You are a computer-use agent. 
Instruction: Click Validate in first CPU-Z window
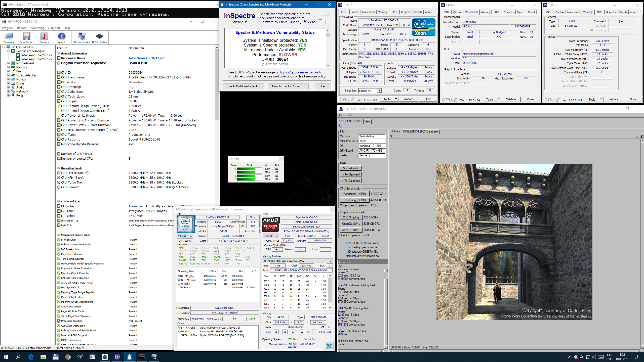click(x=408, y=99)
